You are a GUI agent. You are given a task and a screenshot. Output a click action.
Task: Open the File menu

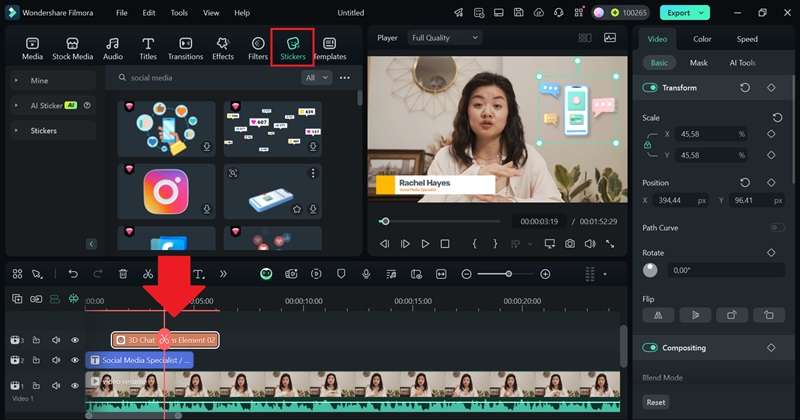point(121,13)
